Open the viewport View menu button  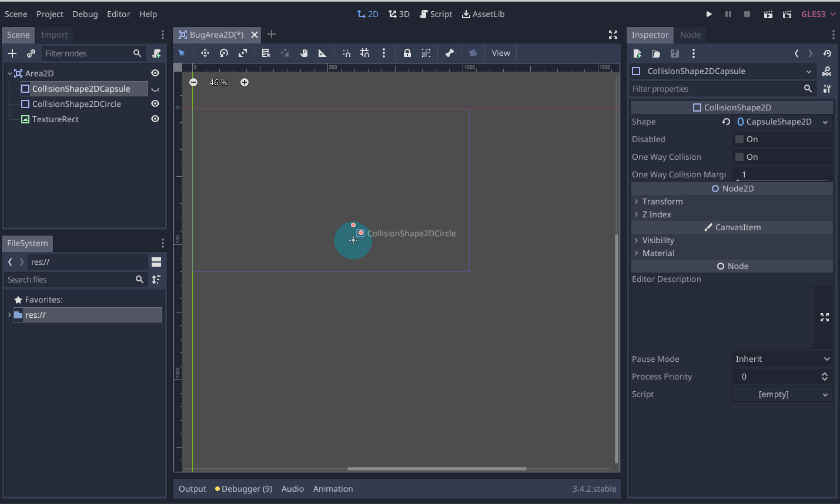point(501,53)
